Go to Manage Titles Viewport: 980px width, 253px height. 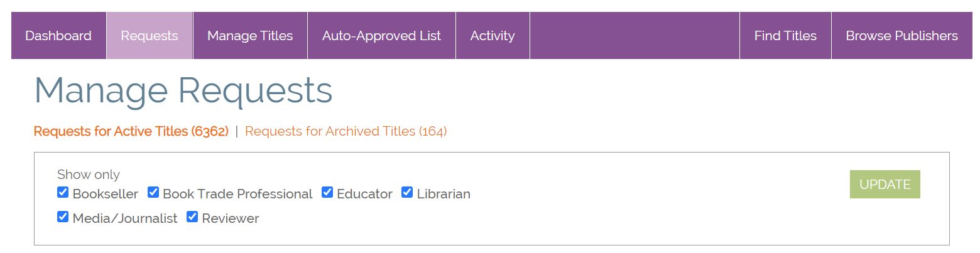tap(250, 36)
